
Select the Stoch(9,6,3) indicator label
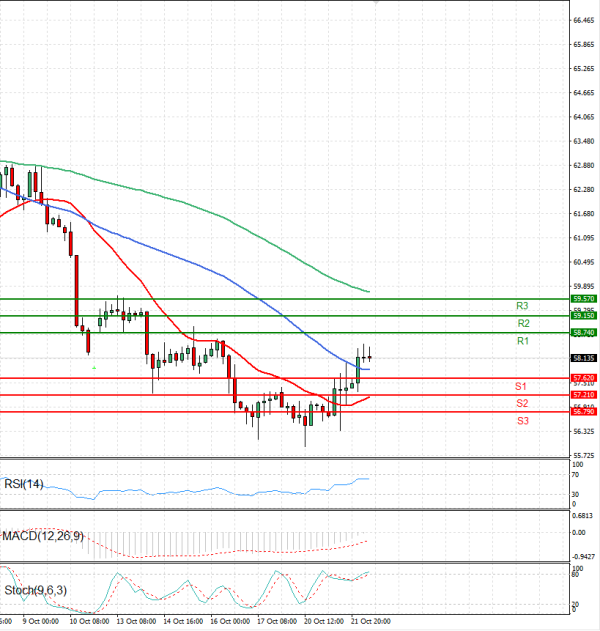pyautogui.click(x=37, y=591)
